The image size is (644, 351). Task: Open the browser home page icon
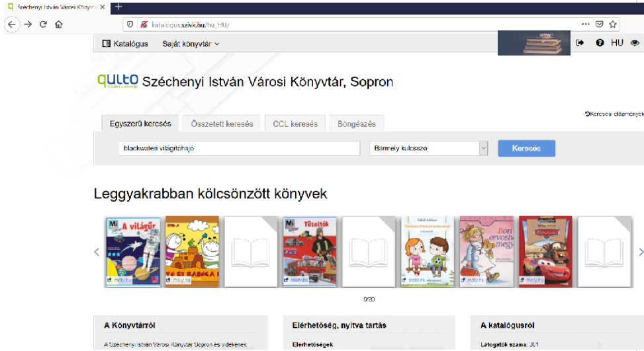59,24
